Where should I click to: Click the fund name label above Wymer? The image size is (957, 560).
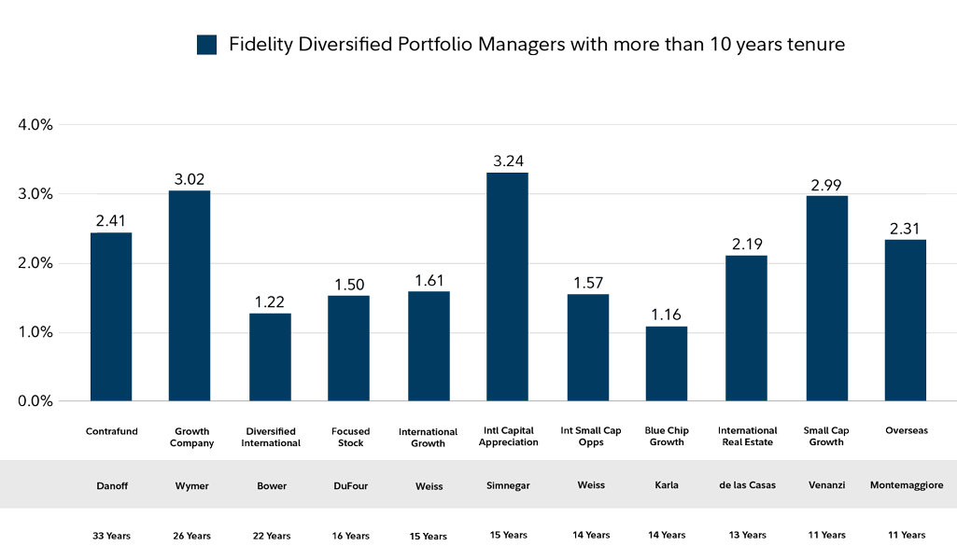pyautogui.click(x=192, y=437)
